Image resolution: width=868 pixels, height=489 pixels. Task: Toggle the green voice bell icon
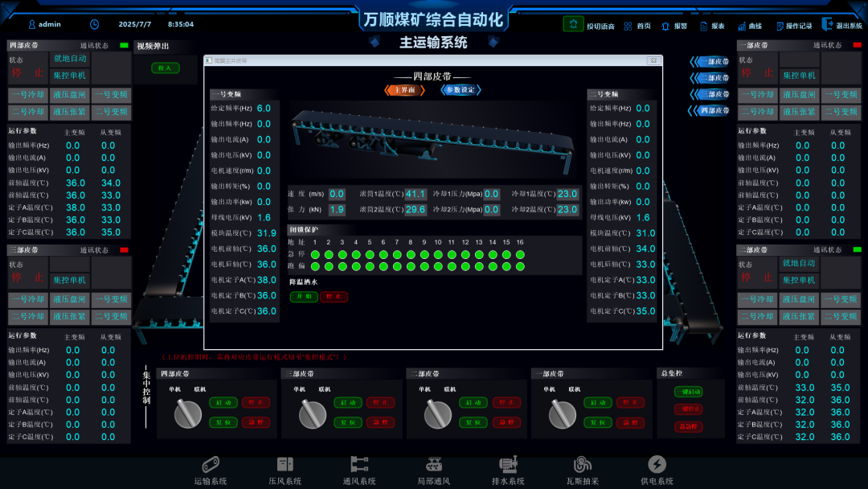click(x=573, y=24)
